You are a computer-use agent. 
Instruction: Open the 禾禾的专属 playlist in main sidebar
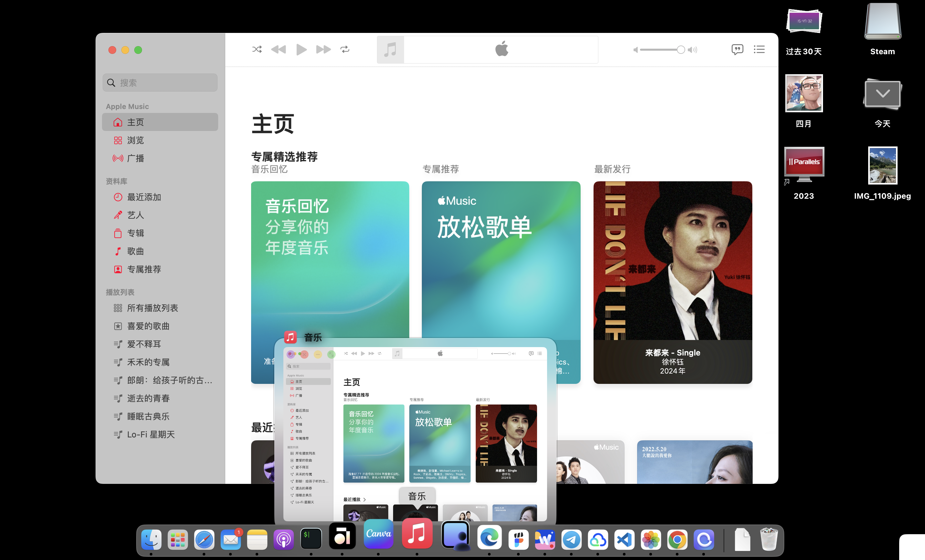(160, 362)
